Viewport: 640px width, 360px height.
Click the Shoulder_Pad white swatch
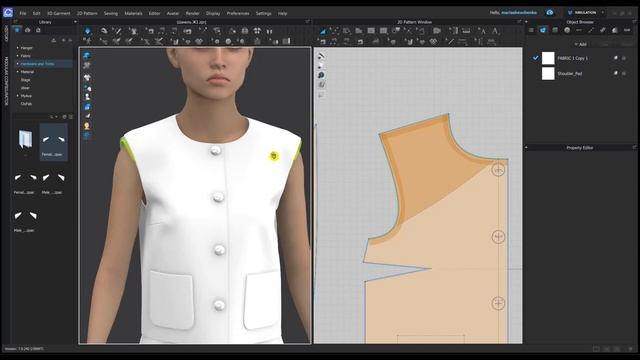pyautogui.click(x=548, y=73)
